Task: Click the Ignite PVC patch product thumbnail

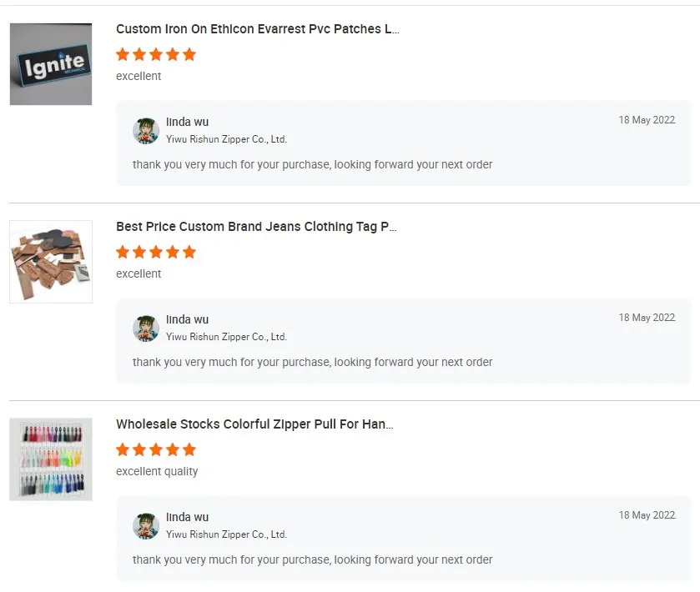Action: [51, 64]
